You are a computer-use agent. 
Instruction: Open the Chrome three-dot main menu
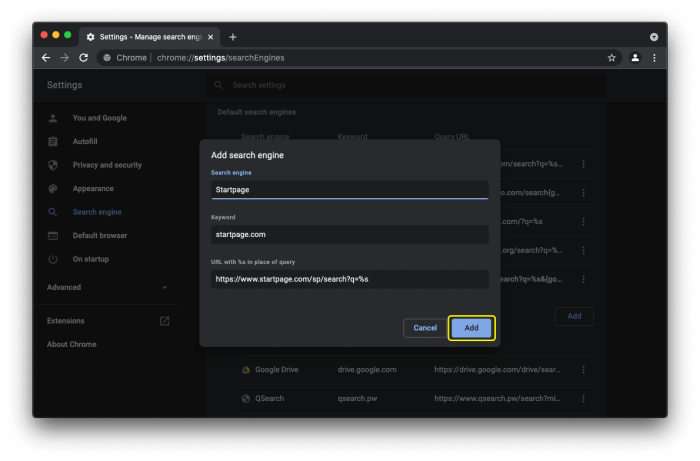click(654, 58)
